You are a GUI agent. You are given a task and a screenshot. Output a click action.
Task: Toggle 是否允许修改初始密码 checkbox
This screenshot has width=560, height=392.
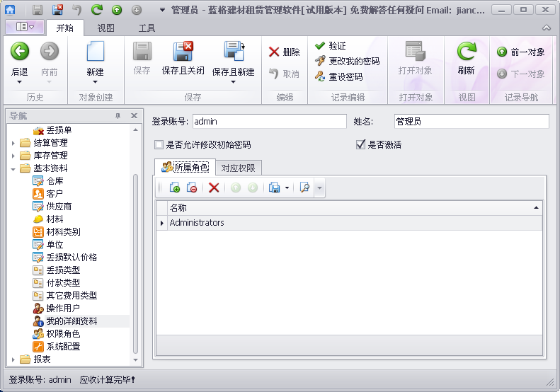[x=159, y=145]
